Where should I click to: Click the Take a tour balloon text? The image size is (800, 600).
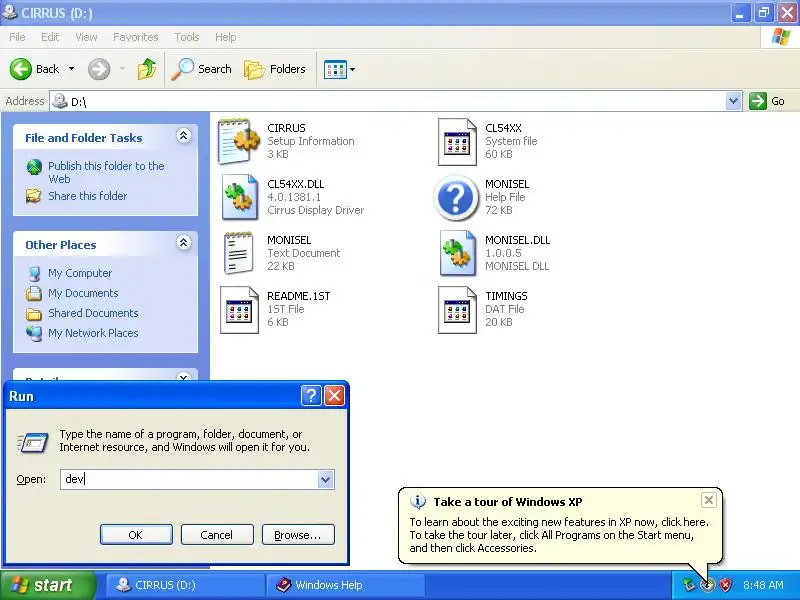point(559,535)
